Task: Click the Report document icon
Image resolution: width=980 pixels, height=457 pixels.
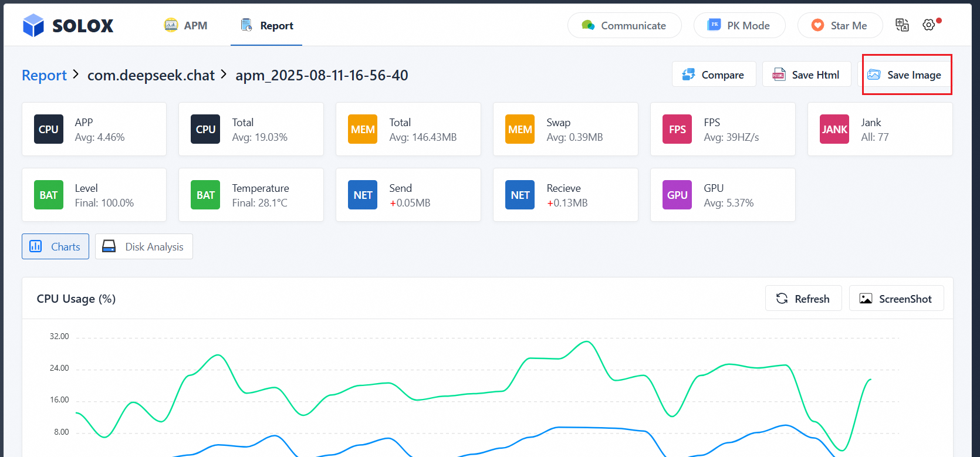Action: (x=246, y=25)
